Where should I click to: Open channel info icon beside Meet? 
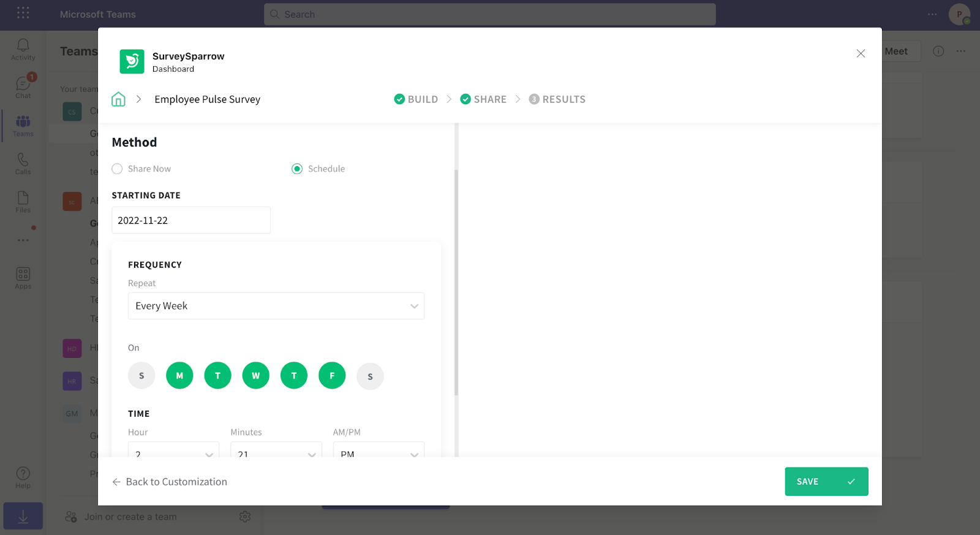(x=938, y=51)
